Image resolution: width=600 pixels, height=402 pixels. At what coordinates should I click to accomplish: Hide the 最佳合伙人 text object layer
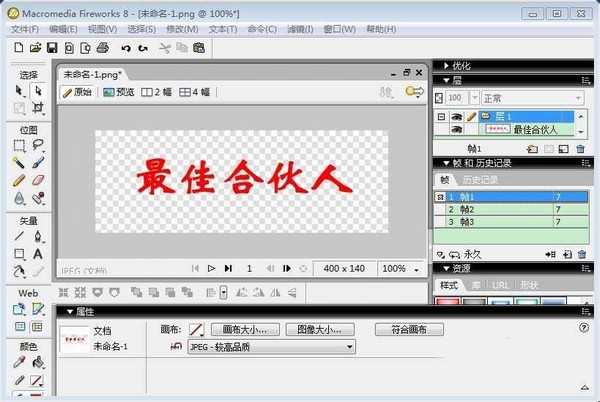tap(455, 130)
